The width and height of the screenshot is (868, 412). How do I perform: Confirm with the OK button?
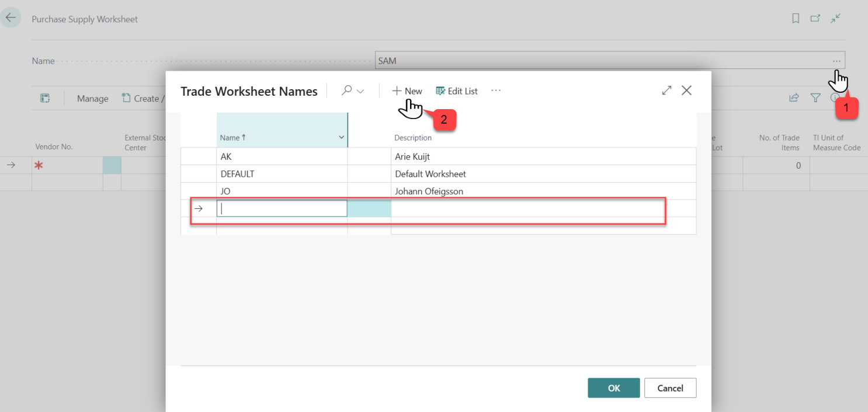coord(613,388)
